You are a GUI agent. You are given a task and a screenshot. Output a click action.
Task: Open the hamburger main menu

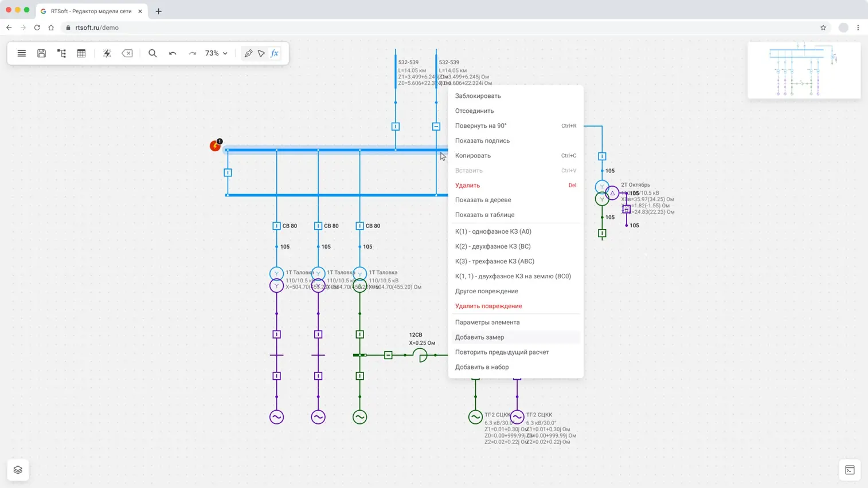tap(21, 53)
